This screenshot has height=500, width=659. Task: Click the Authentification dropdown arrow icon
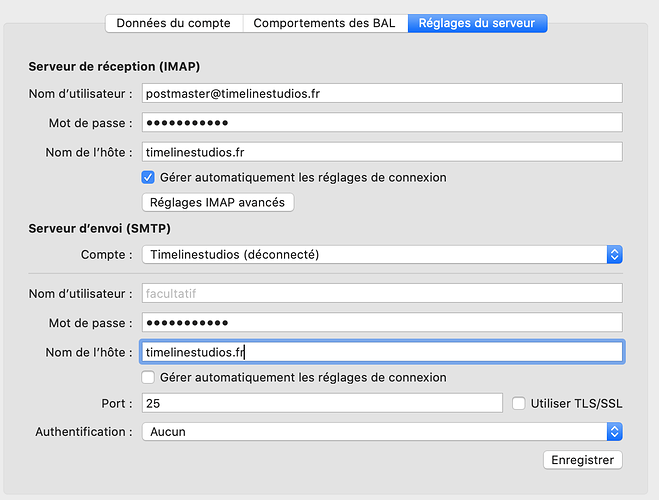[x=614, y=432]
